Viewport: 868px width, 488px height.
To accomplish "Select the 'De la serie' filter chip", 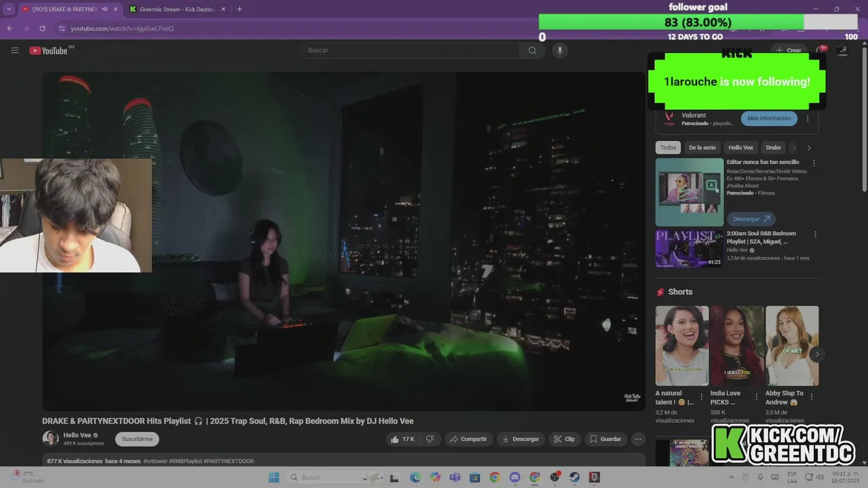I will coord(702,148).
